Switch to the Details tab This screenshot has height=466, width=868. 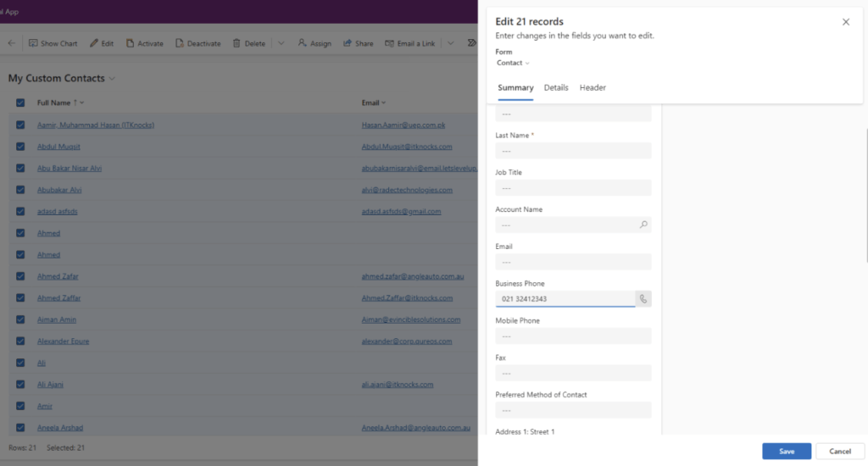556,88
